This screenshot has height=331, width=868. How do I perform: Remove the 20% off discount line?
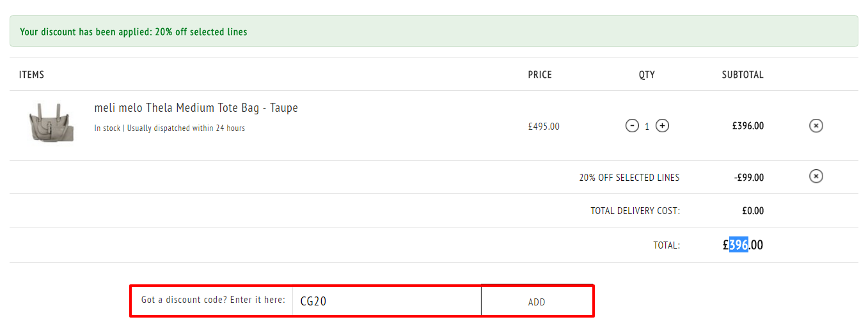coord(816,176)
